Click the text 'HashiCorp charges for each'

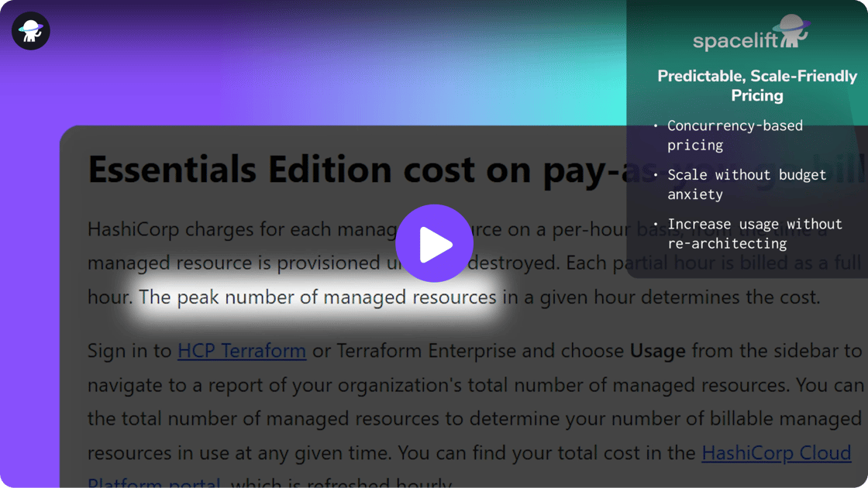tap(209, 229)
